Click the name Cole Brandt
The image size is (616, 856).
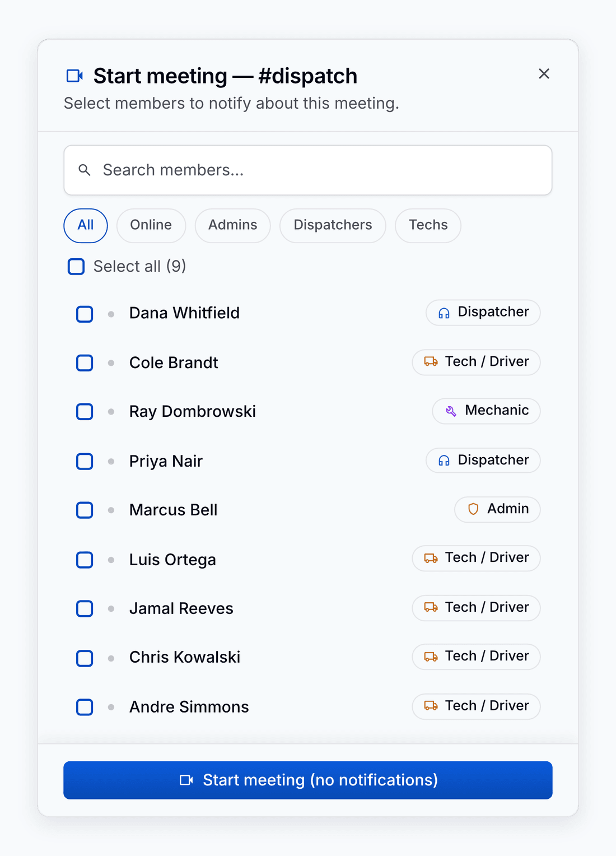(x=174, y=363)
